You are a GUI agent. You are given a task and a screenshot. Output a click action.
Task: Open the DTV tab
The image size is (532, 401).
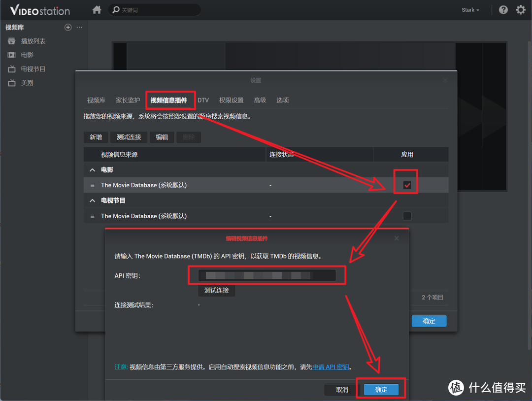203,100
